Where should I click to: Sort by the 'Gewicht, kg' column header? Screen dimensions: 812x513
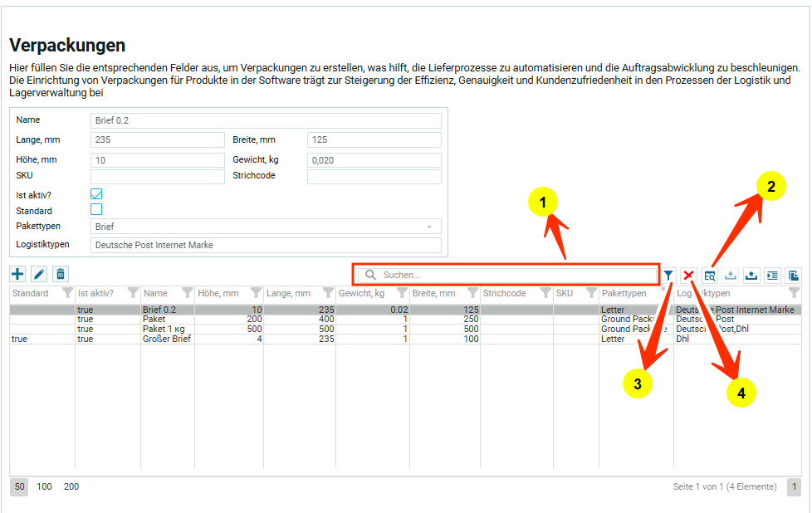[362, 293]
